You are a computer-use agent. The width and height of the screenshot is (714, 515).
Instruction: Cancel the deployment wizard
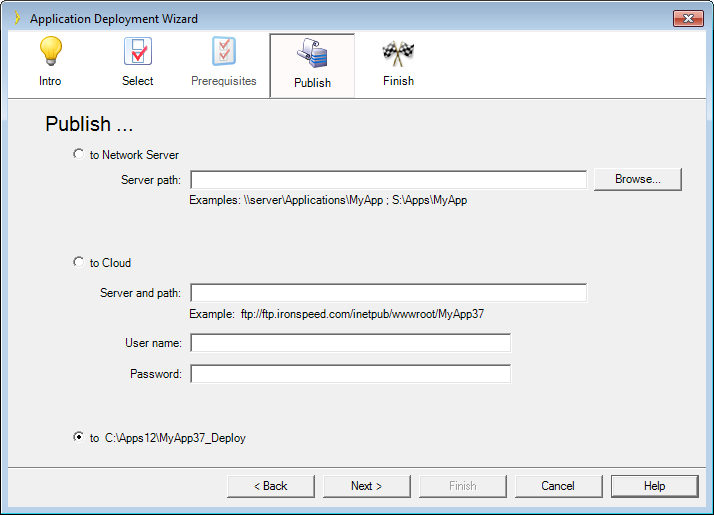(x=558, y=486)
